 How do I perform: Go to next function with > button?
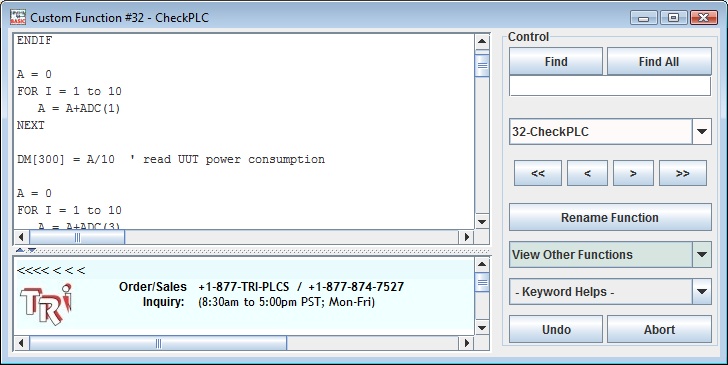[633, 173]
